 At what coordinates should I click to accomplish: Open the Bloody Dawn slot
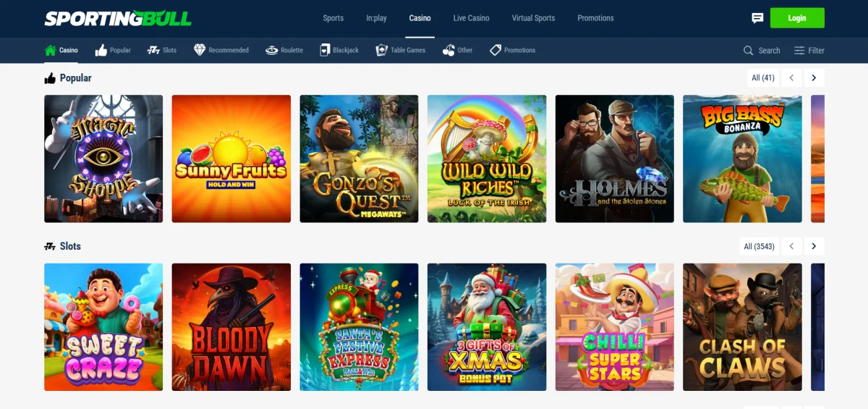pos(231,327)
